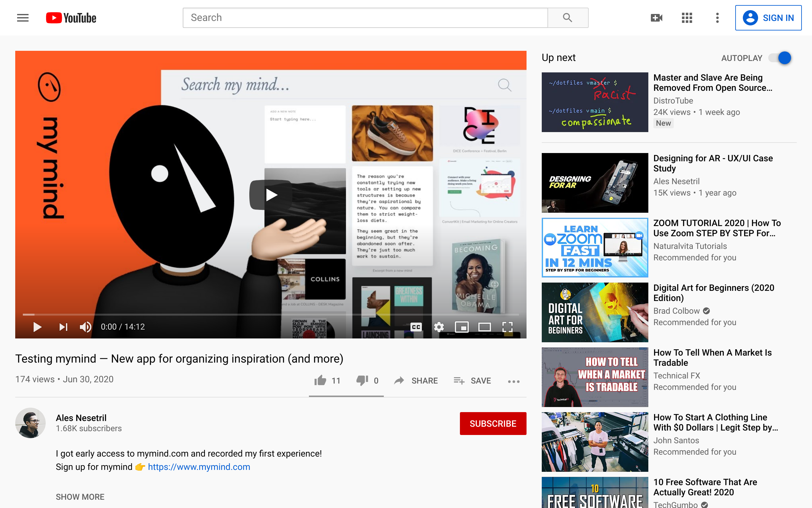This screenshot has height=508, width=812.
Task: Click the John Santos channel name
Action: [x=676, y=441]
